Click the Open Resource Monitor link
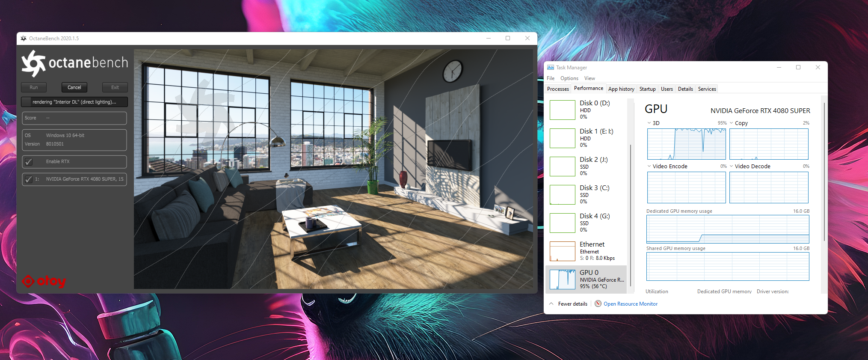 tap(630, 304)
